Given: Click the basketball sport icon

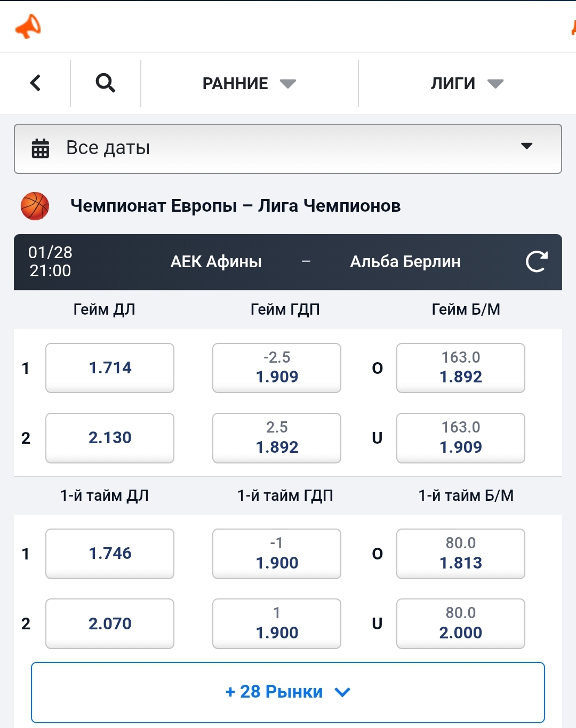Looking at the screenshot, I should pos(35,206).
